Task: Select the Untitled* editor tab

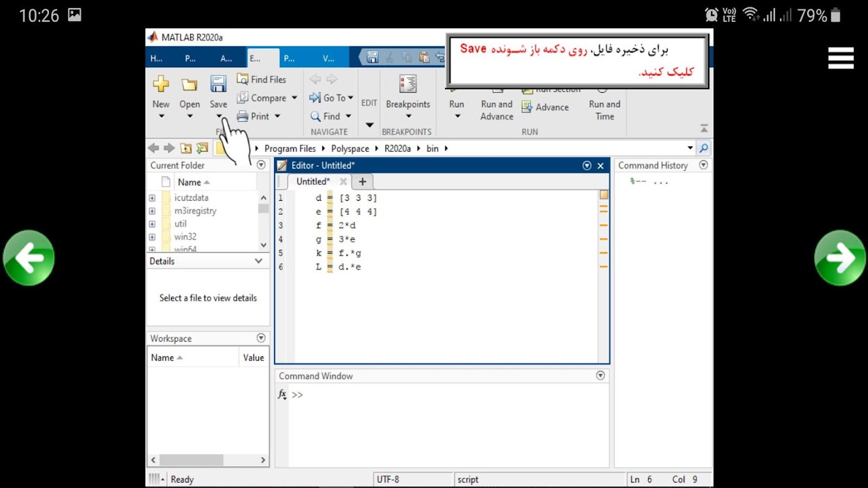Action: 313,182
